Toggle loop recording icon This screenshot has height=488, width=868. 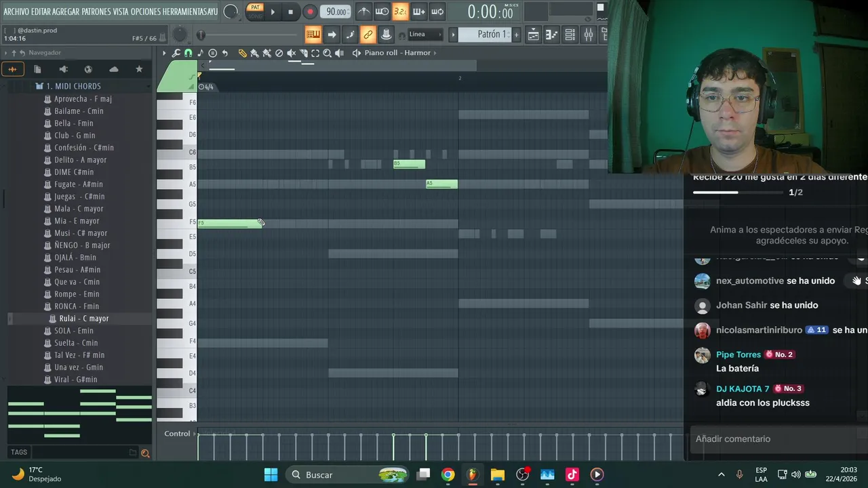pos(437,12)
